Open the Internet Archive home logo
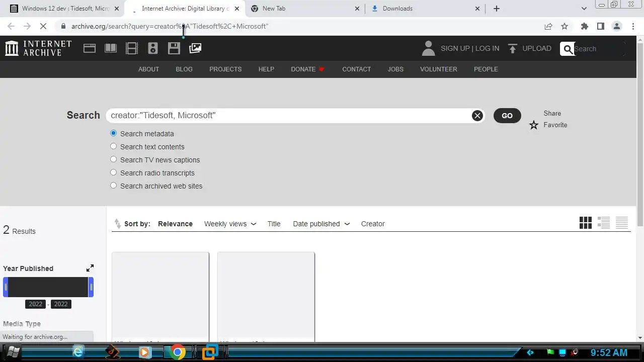The width and height of the screenshot is (644, 362). click(38, 48)
